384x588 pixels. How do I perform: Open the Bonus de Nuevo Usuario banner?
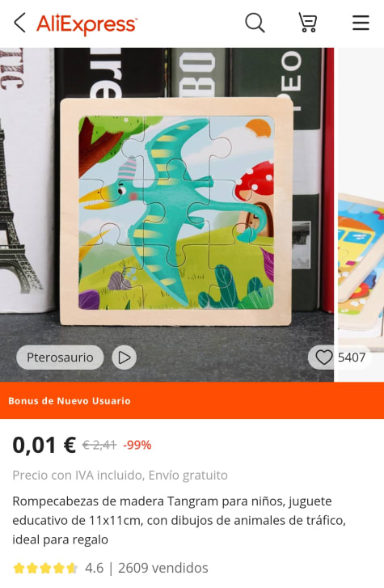192,400
